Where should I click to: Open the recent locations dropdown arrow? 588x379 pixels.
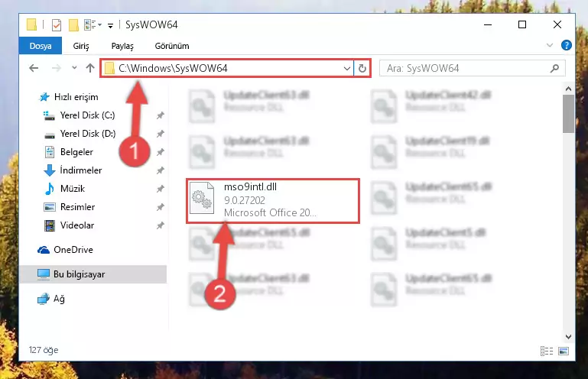[74, 68]
